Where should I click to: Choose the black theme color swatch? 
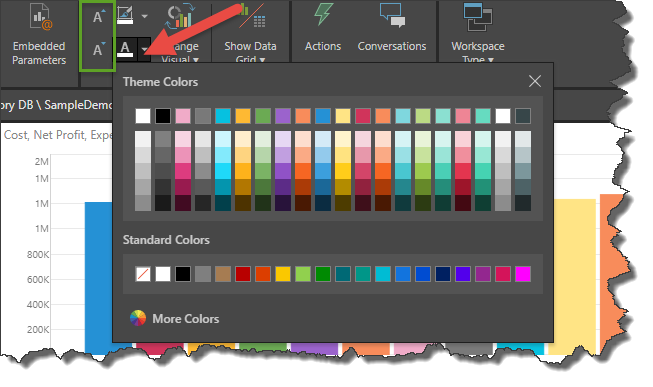(163, 116)
